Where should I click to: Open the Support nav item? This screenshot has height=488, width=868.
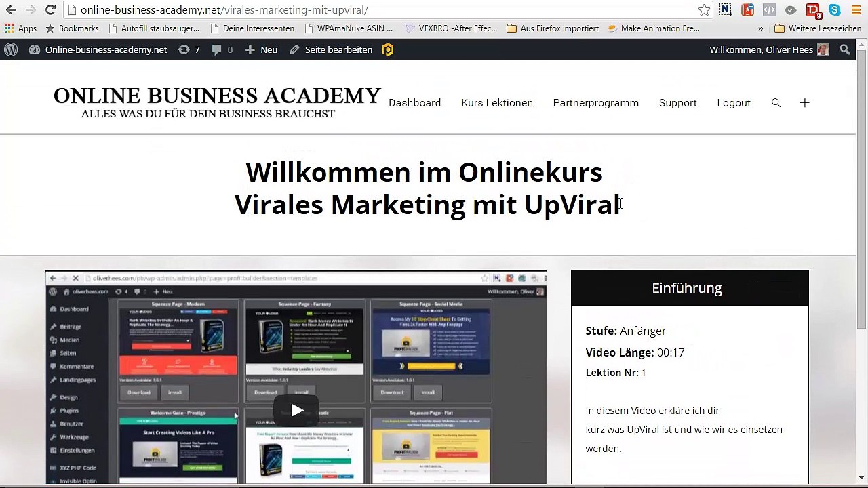(x=677, y=103)
